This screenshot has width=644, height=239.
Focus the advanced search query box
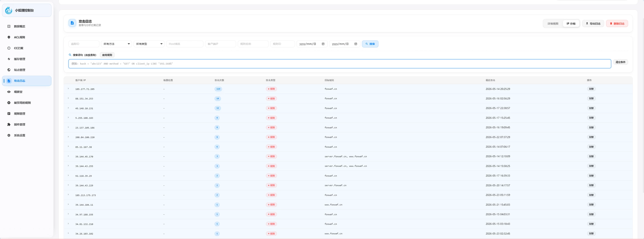click(340, 64)
